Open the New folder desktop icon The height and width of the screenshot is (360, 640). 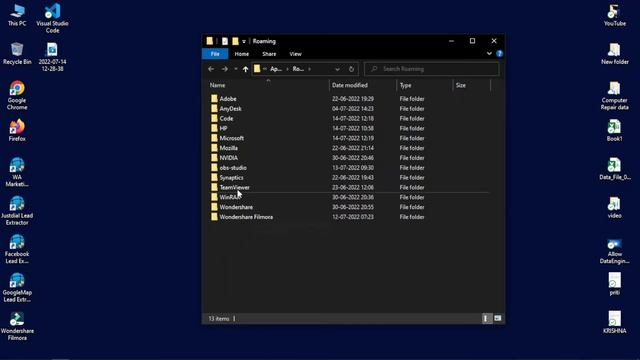[x=614, y=53]
